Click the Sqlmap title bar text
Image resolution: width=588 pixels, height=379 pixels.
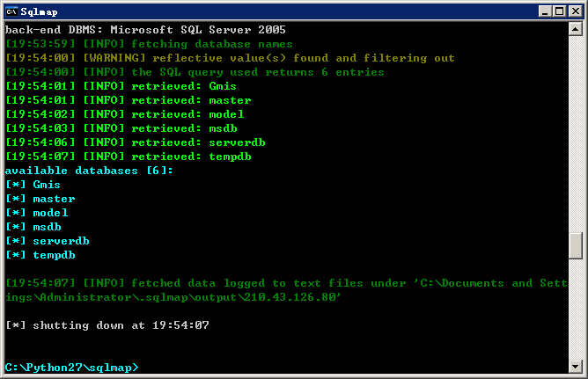39,12
